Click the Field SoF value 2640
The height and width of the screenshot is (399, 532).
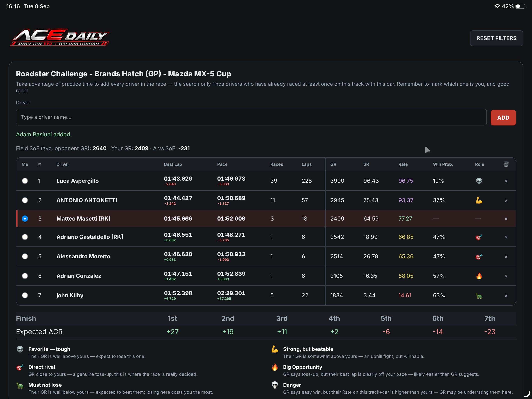point(100,148)
